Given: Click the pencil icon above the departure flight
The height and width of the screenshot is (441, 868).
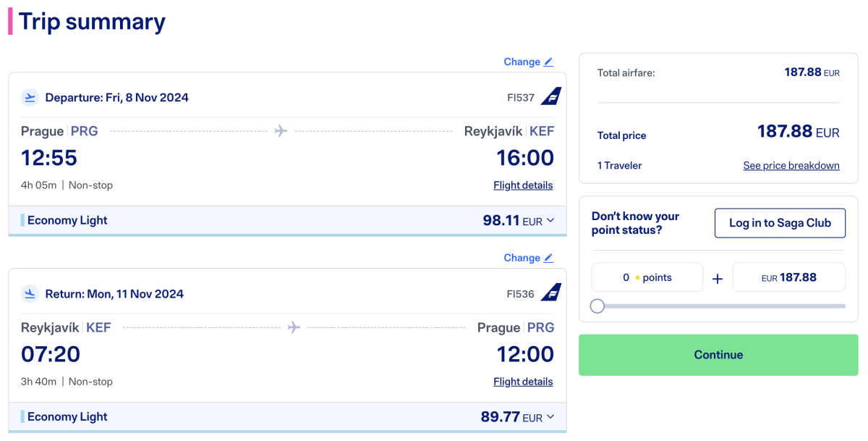Looking at the screenshot, I should (x=548, y=62).
